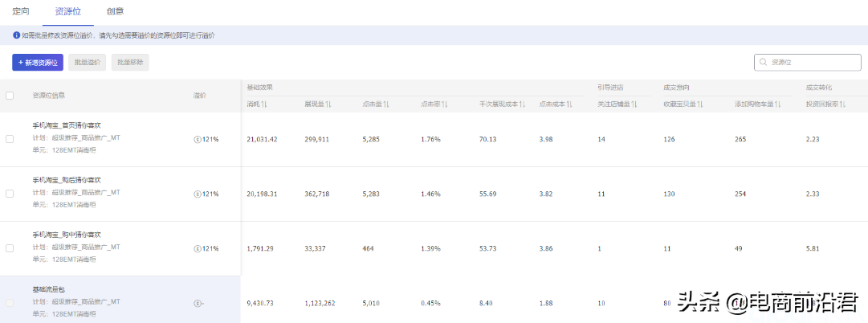This screenshot has height=323, width=868.
Task: Click the 批量溢价 button
Action: coord(87,62)
